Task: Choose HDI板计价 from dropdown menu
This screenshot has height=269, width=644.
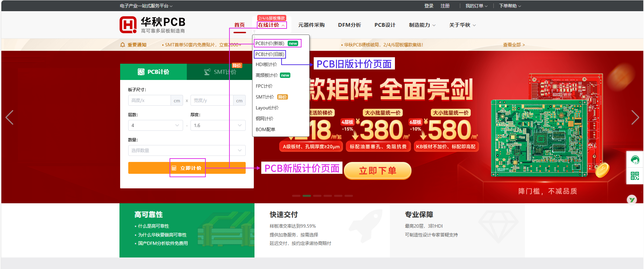Action: pyautogui.click(x=266, y=64)
